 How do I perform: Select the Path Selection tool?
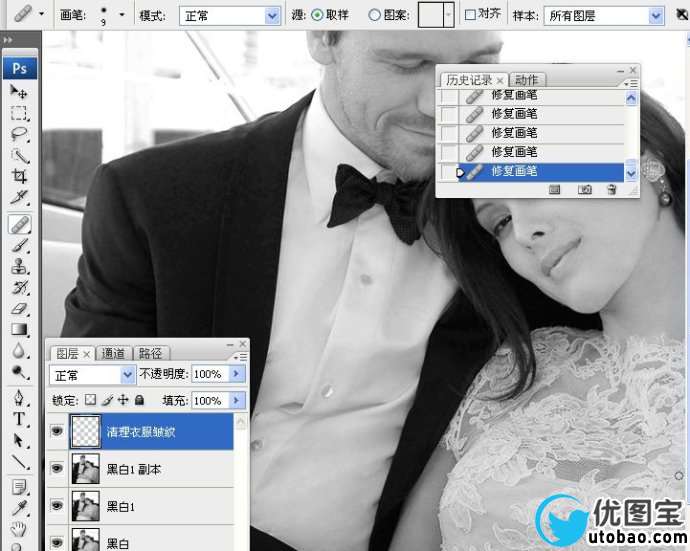18,440
